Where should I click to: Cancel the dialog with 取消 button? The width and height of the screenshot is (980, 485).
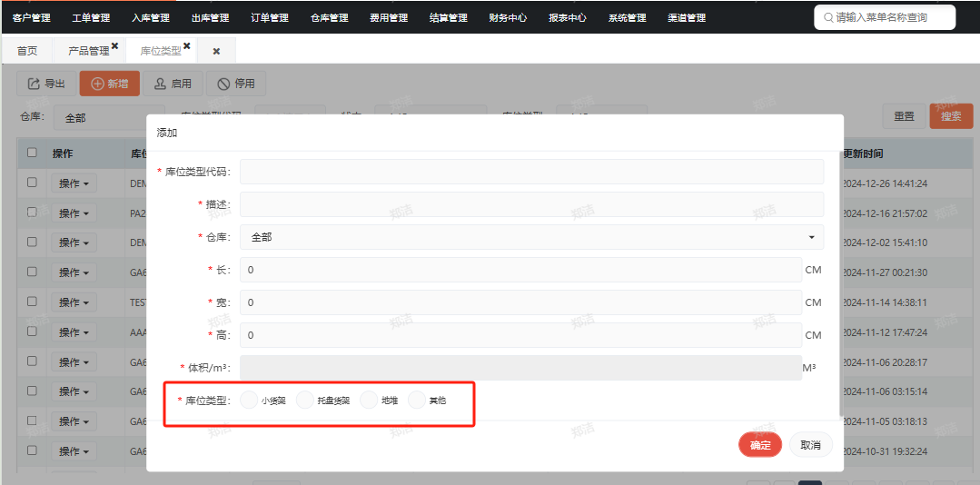click(x=811, y=445)
